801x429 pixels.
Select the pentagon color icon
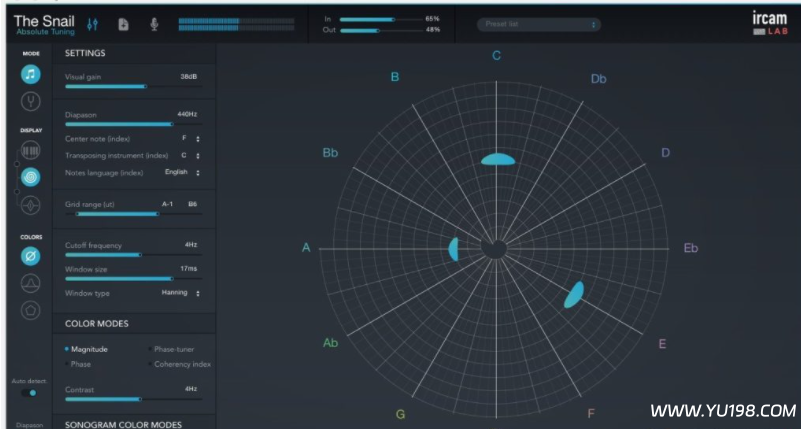[31, 310]
